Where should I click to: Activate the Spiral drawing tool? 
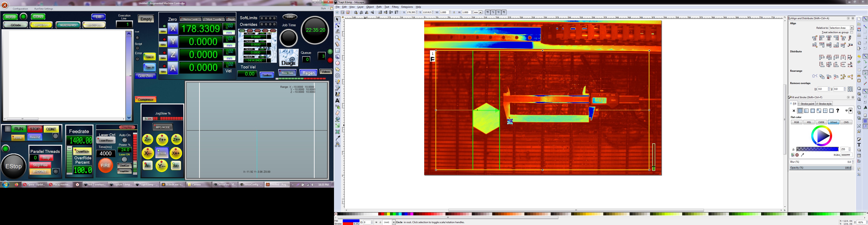coord(337,76)
